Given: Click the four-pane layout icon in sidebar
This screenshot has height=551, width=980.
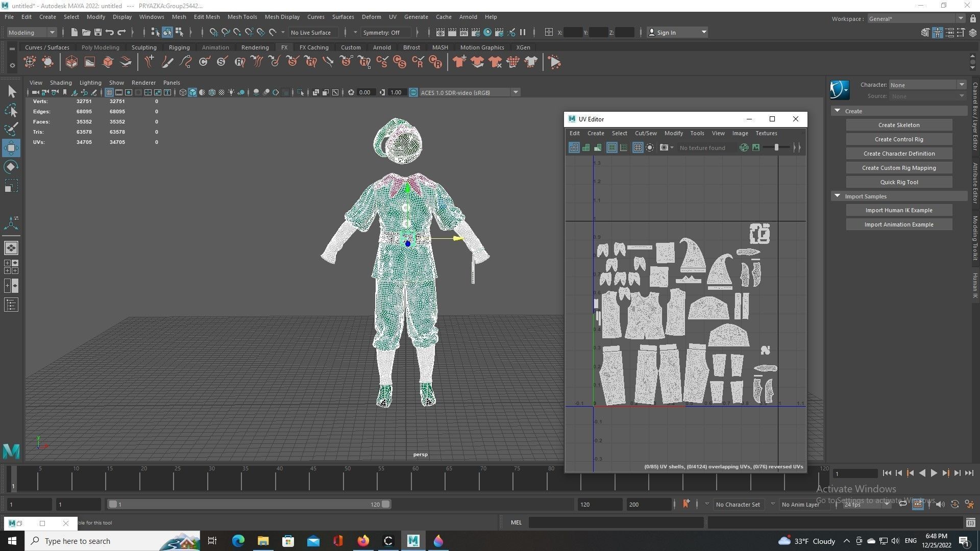Looking at the screenshot, I should point(11,267).
